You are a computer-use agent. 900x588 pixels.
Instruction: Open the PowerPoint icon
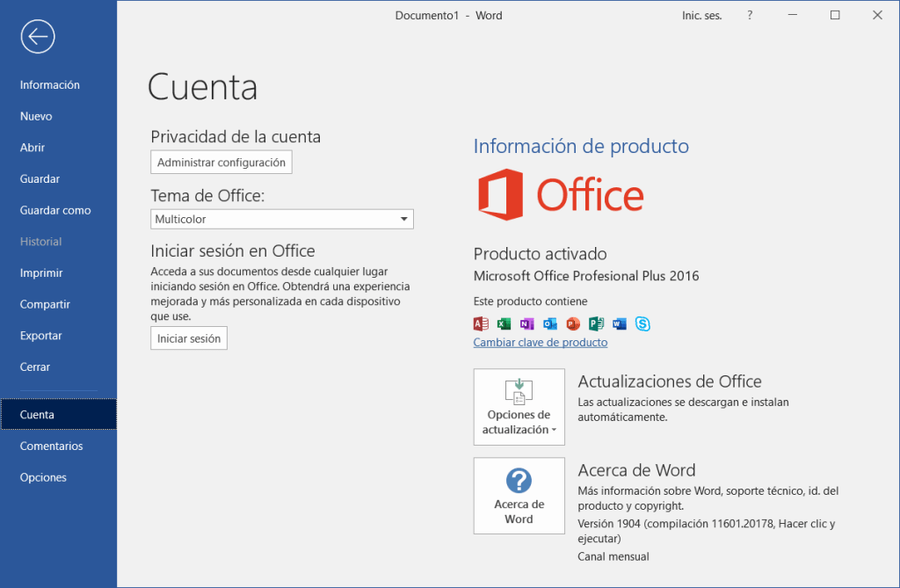click(572, 323)
